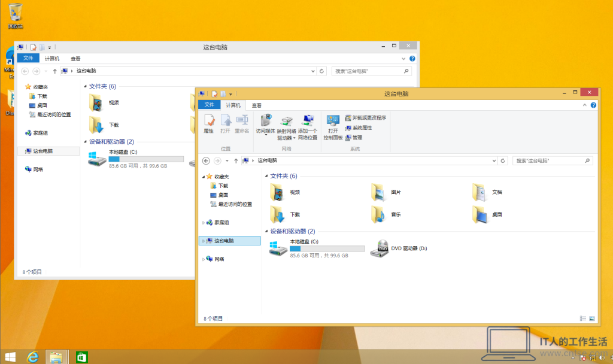Open the 文件 menu in the front window
This screenshot has height=364, width=613.
tap(210, 105)
